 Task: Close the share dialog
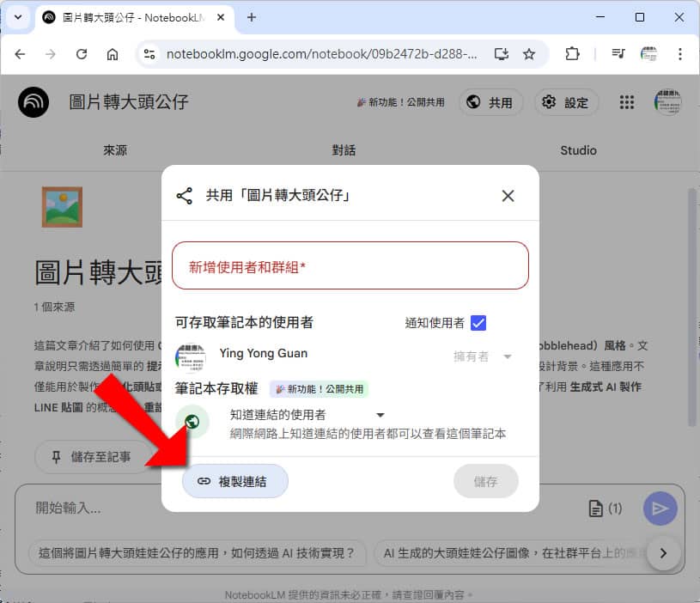(x=508, y=196)
